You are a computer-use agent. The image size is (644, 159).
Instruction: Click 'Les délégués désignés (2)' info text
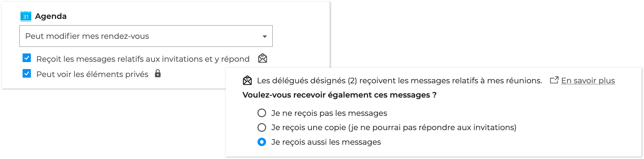coord(399,81)
